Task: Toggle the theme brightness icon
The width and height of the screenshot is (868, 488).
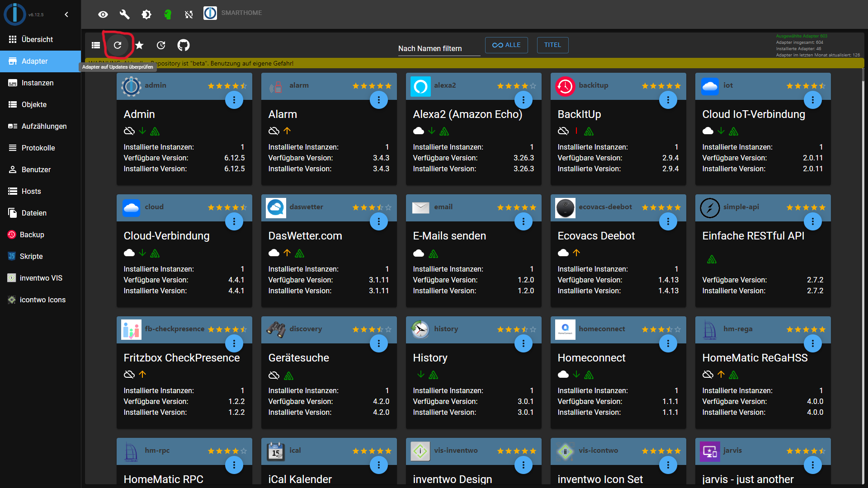Action: coord(146,14)
